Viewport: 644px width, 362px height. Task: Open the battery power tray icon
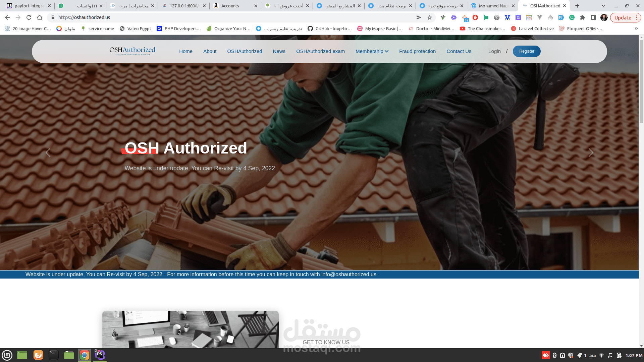pos(619,355)
